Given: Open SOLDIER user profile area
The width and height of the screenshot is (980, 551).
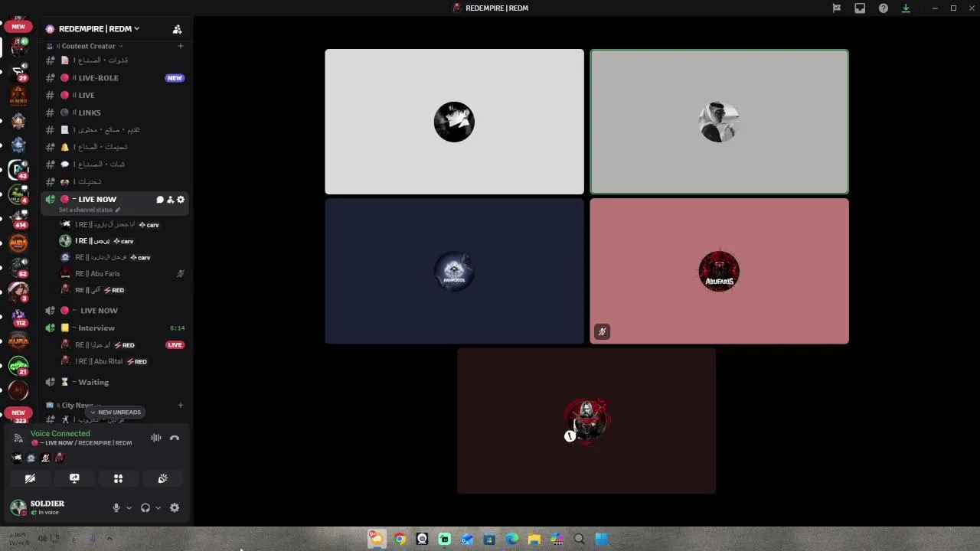Looking at the screenshot, I should tap(47, 507).
